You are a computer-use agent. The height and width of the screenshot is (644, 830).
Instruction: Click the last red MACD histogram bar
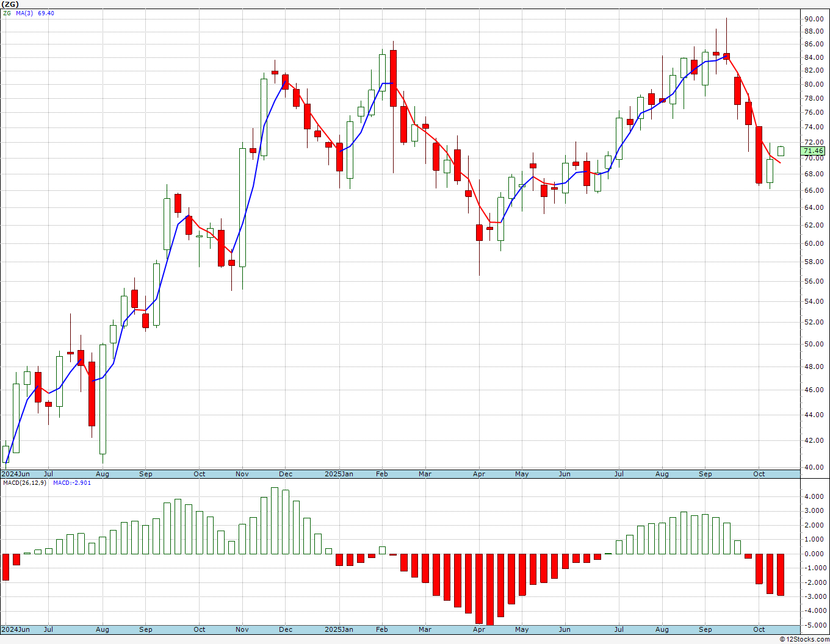pos(781,574)
